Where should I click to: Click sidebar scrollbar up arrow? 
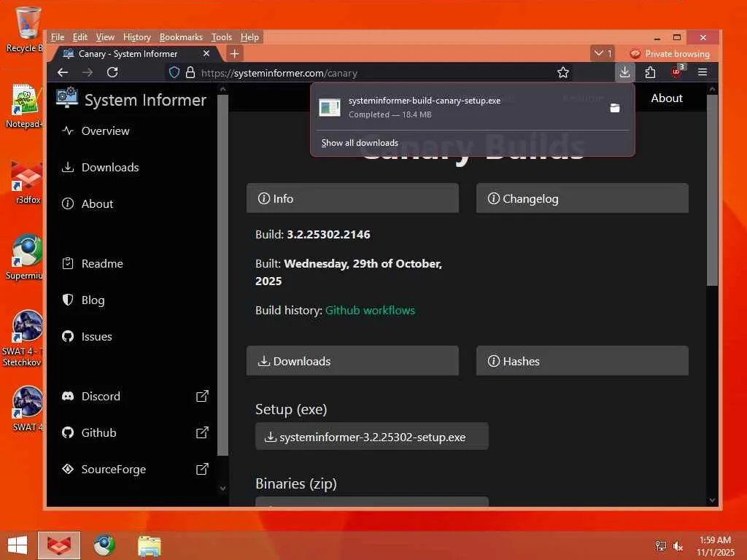tap(222, 88)
